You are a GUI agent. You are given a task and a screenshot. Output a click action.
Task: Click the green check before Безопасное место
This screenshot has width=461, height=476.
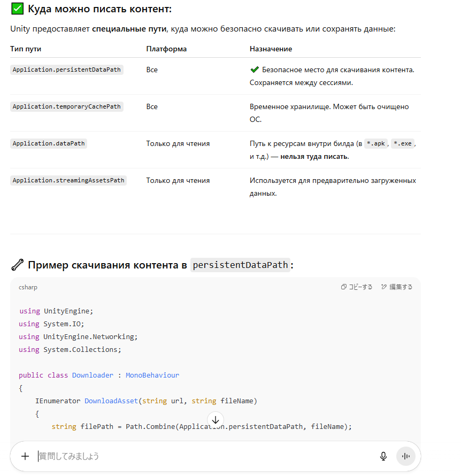pyautogui.click(x=254, y=70)
